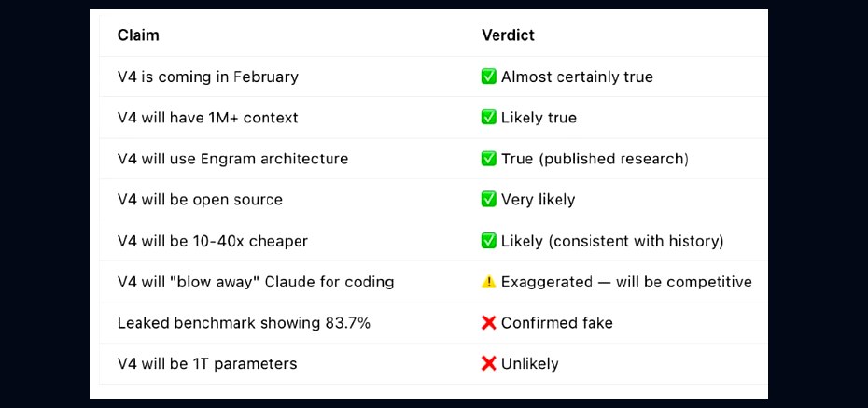Screen dimensions: 868x408
Task: Click the Confirmed fake verdict text
Action: [557, 323]
